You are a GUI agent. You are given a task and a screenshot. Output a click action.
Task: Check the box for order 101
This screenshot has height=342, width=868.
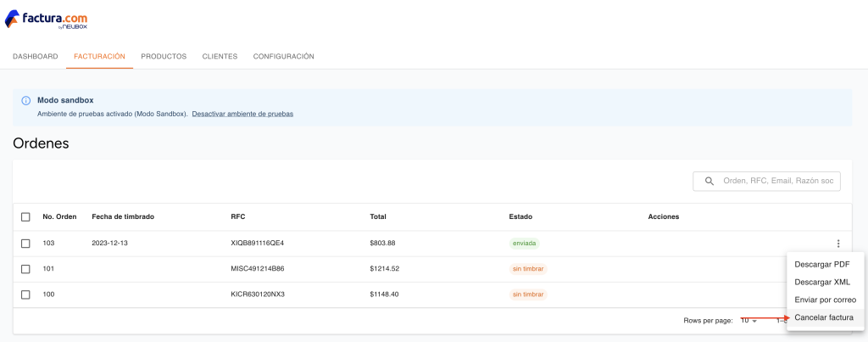click(25, 269)
